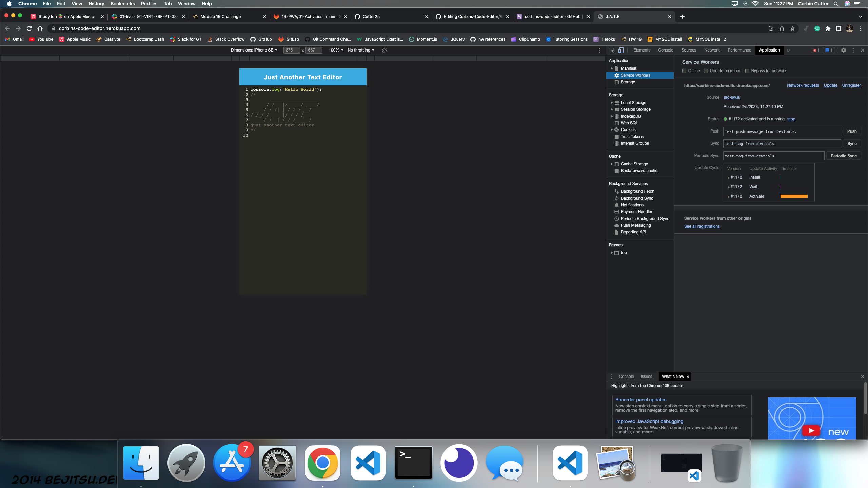Unregister the service worker
Image resolution: width=868 pixels, height=488 pixels.
[x=851, y=85]
